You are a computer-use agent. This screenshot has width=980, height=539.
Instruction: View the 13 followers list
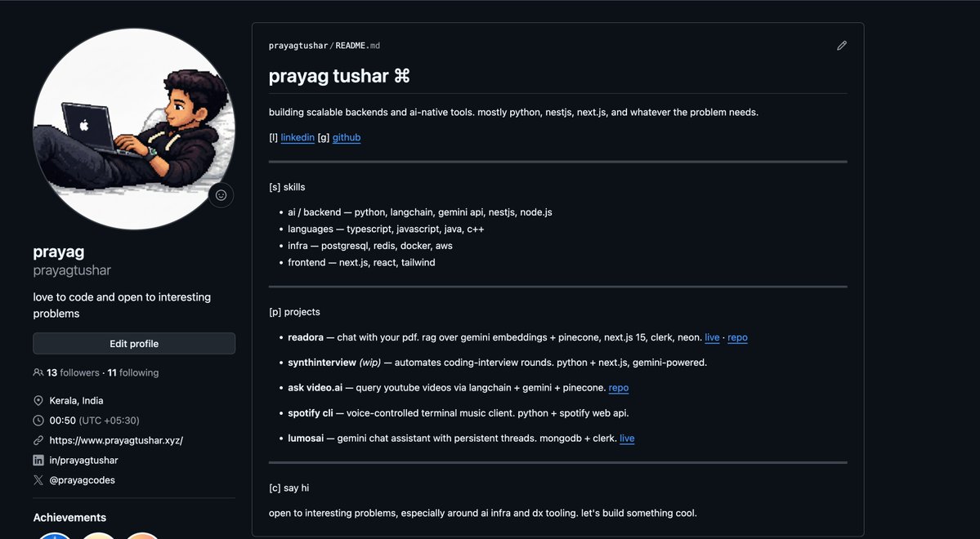coord(73,373)
